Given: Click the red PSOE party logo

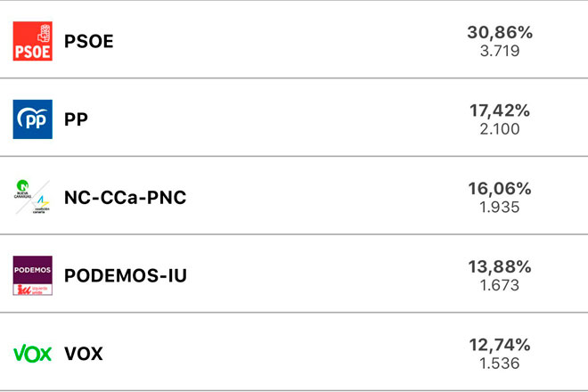Looking at the screenshot, I should point(33,41).
